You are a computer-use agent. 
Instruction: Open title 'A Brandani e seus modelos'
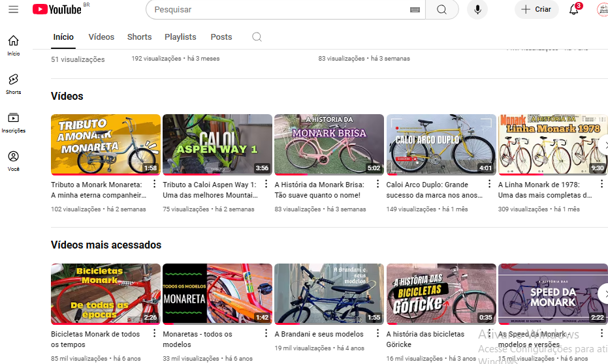(319, 334)
